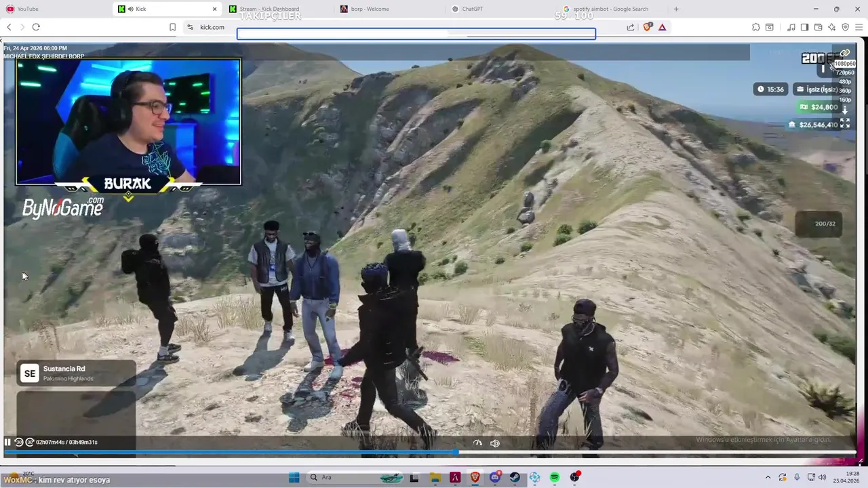Switch to the YouTube tab

pyautogui.click(x=56, y=9)
